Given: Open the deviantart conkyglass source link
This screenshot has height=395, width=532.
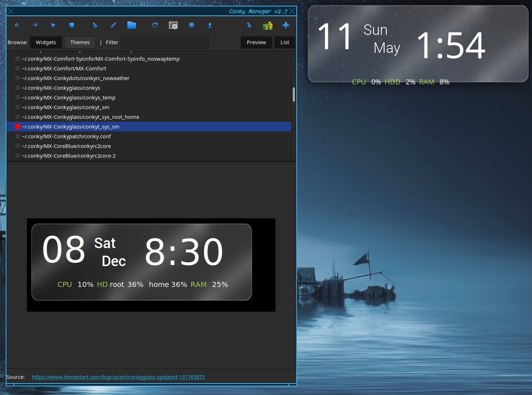Looking at the screenshot, I should pyautogui.click(x=118, y=377).
